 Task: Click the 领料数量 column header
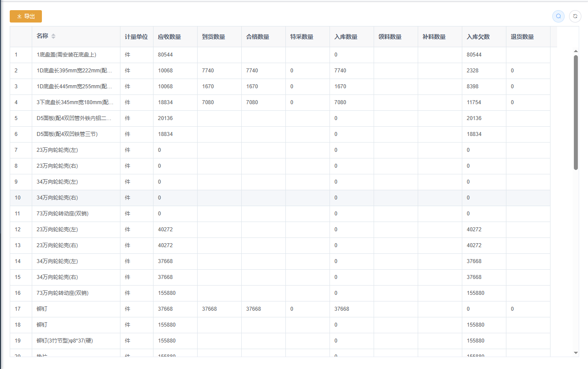[x=390, y=37]
